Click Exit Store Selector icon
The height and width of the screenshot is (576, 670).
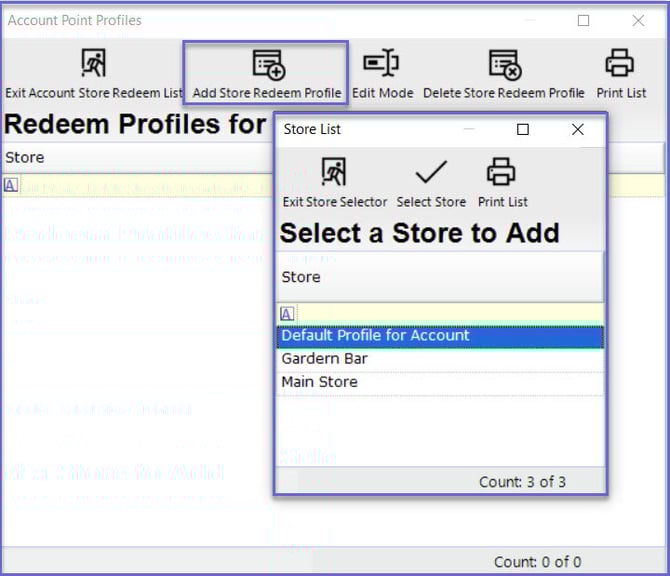click(334, 173)
